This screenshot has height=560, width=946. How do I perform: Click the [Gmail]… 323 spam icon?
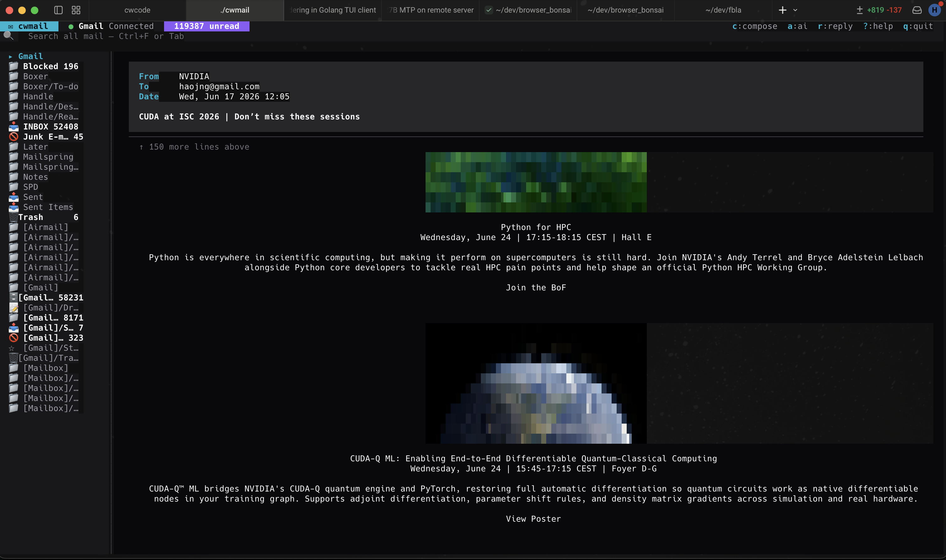click(x=14, y=338)
